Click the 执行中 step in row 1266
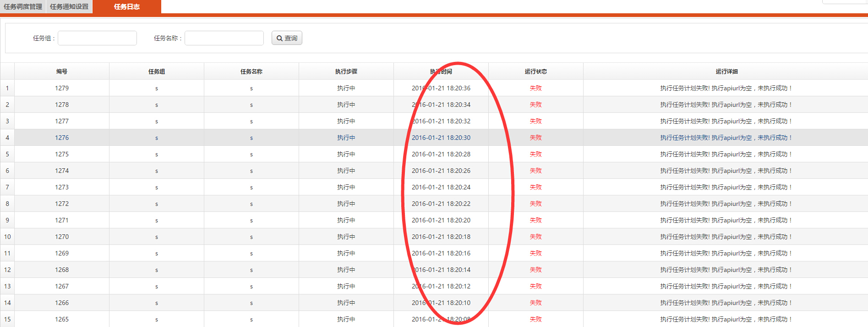868x327 pixels. [x=346, y=303]
